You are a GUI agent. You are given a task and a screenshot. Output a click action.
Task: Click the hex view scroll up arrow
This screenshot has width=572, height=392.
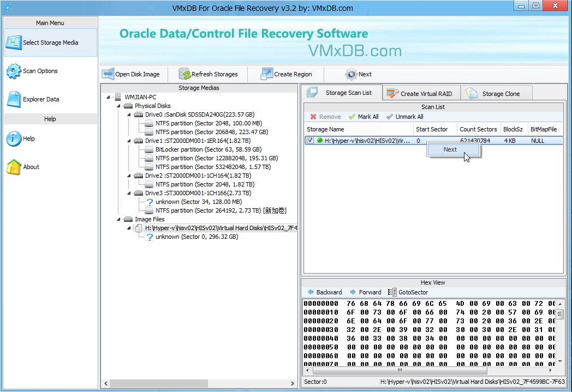(x=560, y=304)
